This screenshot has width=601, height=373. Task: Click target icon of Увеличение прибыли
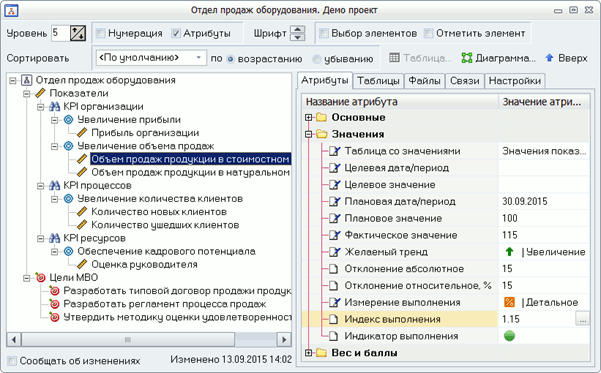(x=68, y=120)
